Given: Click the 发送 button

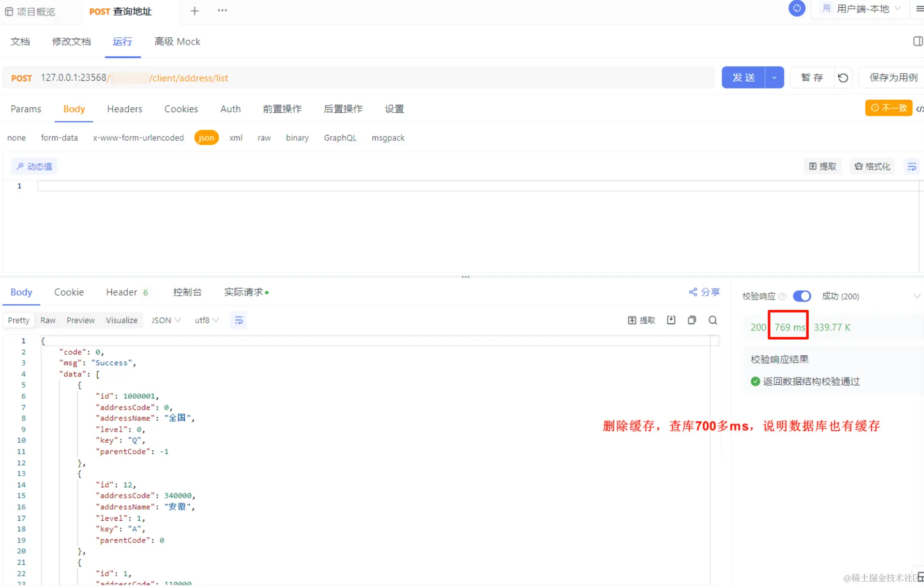Looking at the screenshot, I should pyautogui.click(x=743, y=77).
